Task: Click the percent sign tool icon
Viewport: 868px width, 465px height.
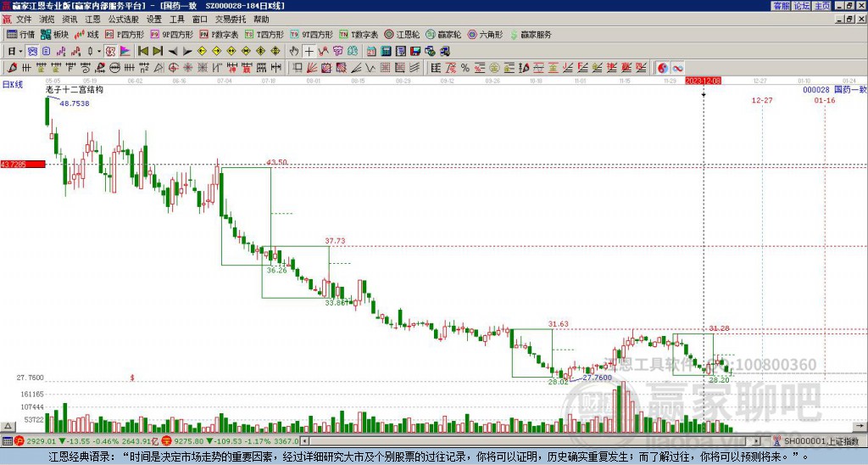Action: tap(465, 68)
